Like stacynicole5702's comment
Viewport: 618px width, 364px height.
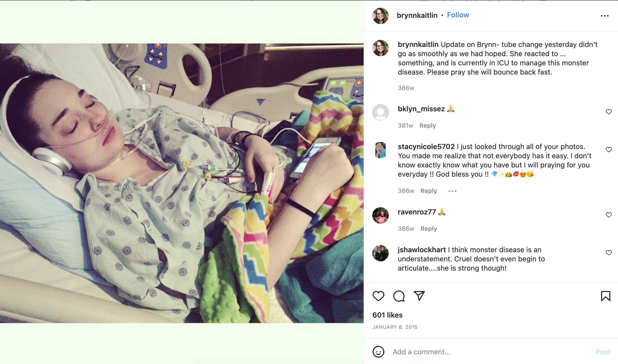coord(609,150)
